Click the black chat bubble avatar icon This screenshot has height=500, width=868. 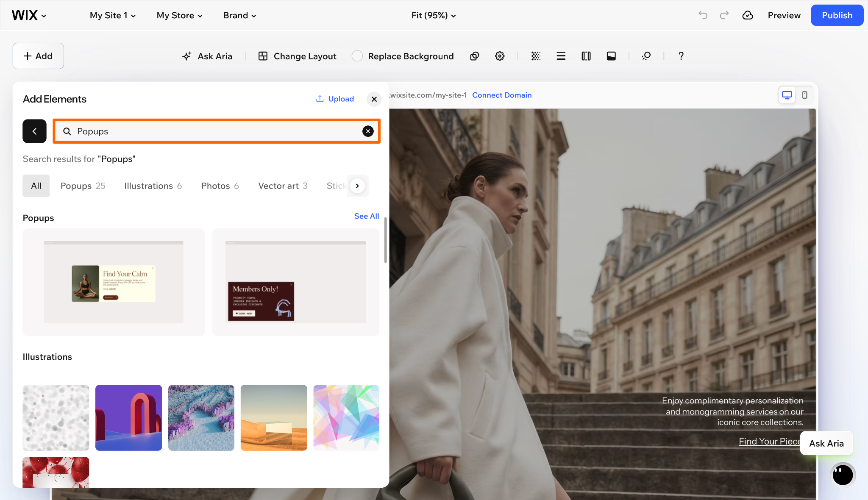(843, 475)
